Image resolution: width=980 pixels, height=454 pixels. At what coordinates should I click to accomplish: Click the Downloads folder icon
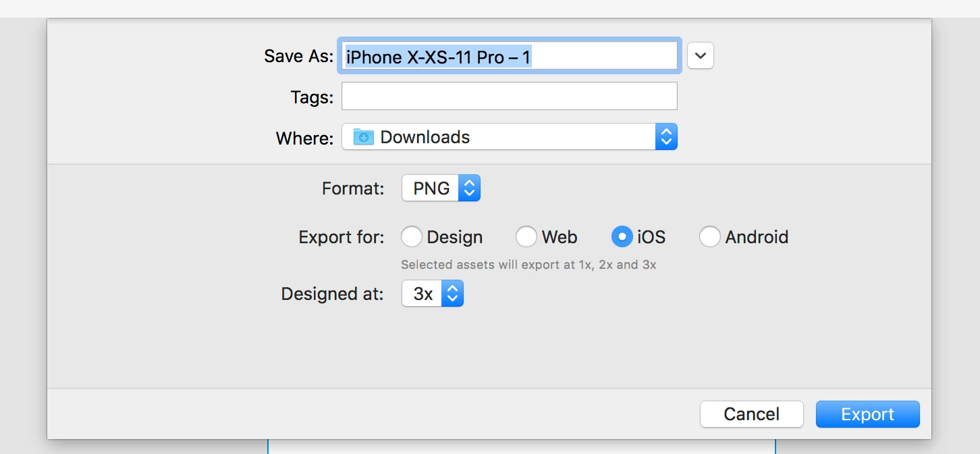(363, 137)
